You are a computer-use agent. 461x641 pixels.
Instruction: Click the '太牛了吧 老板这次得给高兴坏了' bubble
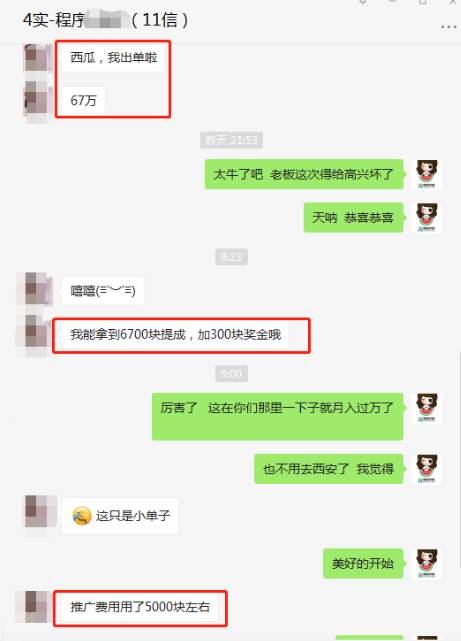point(304,175)
